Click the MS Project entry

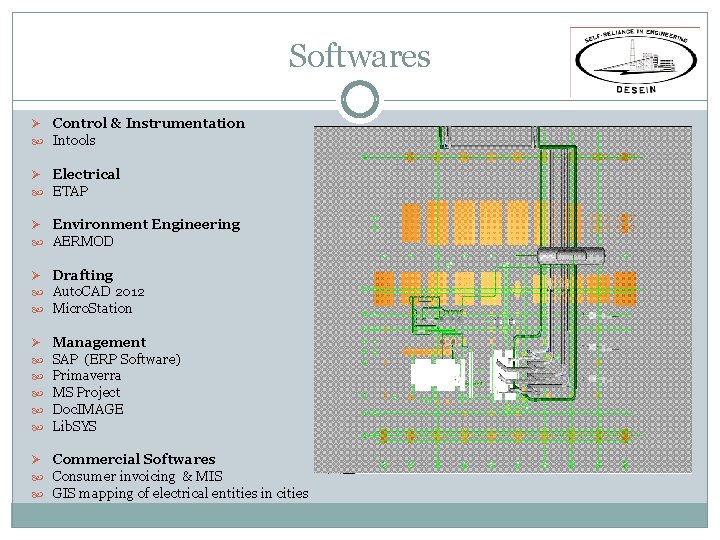(x=86, y=393)
